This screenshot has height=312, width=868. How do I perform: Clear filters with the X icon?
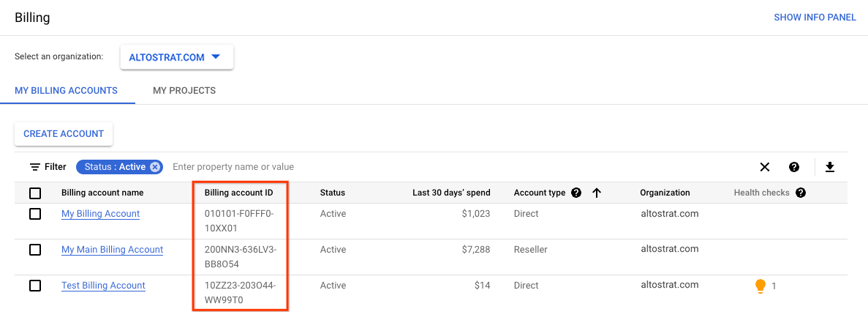click(765, 167)
